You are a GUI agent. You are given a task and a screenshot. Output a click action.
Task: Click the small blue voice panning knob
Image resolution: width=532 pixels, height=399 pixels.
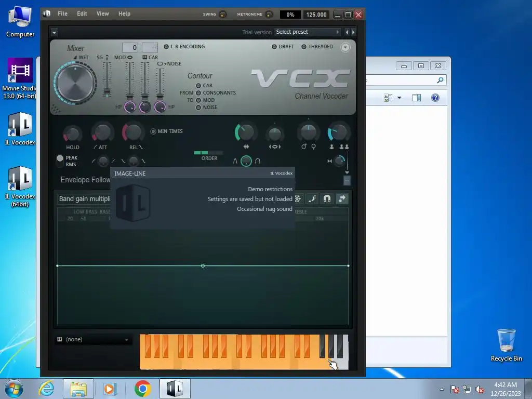339,161
